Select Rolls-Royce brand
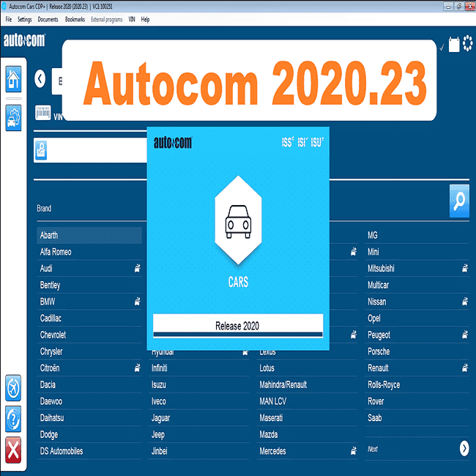 [x=417, y=384]
